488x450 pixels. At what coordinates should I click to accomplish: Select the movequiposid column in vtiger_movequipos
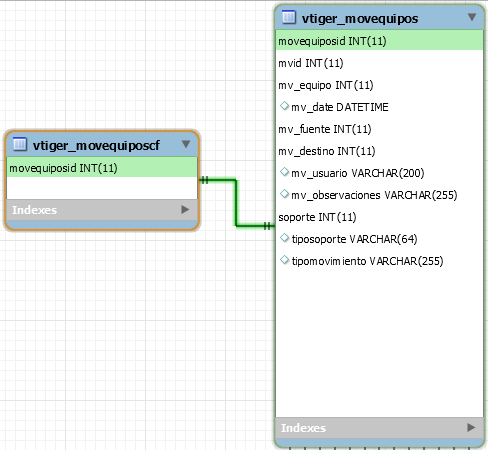pos(379,41)
